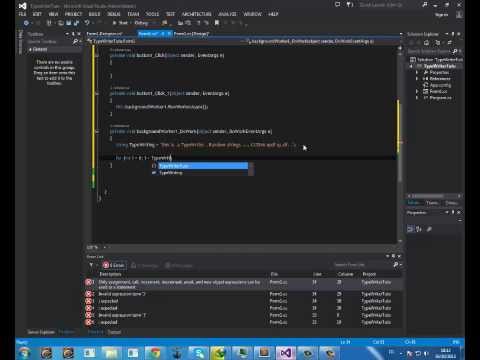Expand the Program.cs node in Solution Explorer
This screenshot has width=480, height=360.
click(417, 98)
